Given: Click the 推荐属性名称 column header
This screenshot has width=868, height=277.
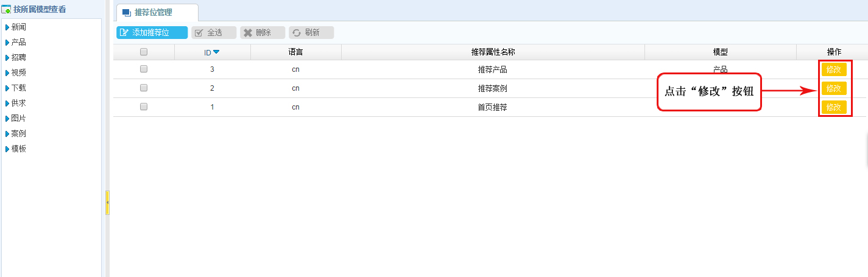Looking at the screenshot, I should (x=493, y=52).
